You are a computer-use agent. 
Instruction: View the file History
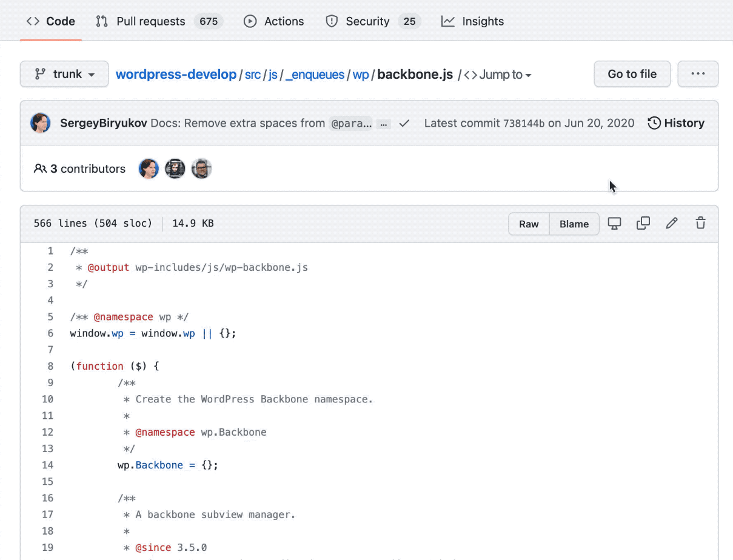[x=676, y=123]
